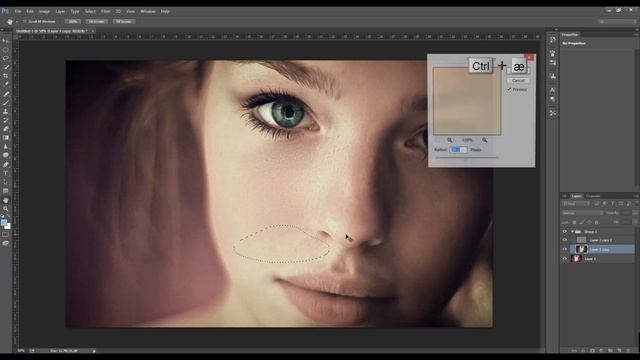640x360 pixels.
Task: Select the Rectangle shape tool
Action: [6, 191]
